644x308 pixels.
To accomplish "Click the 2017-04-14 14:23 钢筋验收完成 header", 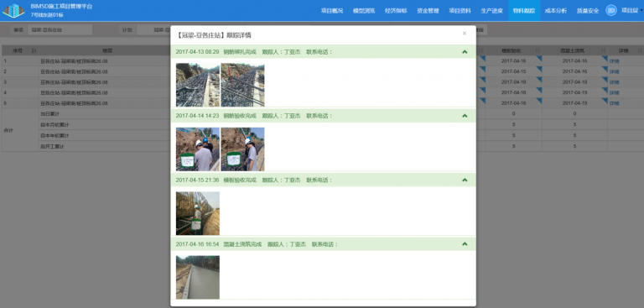I will click(323, 116).
